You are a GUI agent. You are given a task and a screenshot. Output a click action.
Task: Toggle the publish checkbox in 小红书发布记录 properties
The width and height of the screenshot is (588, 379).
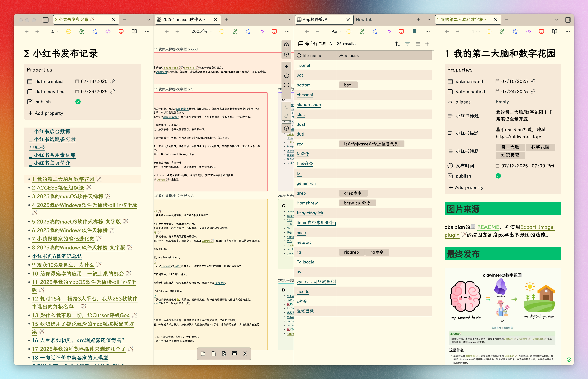[x=78, y=102]
